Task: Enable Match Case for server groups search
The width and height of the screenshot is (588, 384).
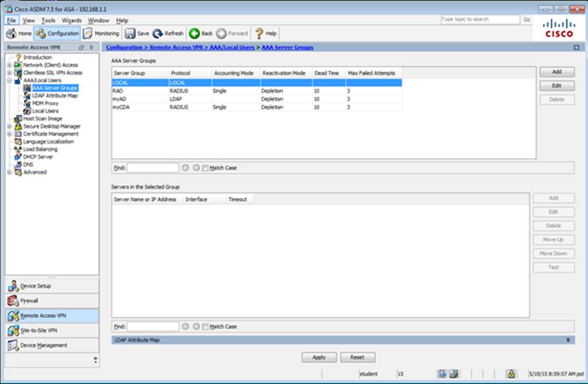Action: click(205, 168)
